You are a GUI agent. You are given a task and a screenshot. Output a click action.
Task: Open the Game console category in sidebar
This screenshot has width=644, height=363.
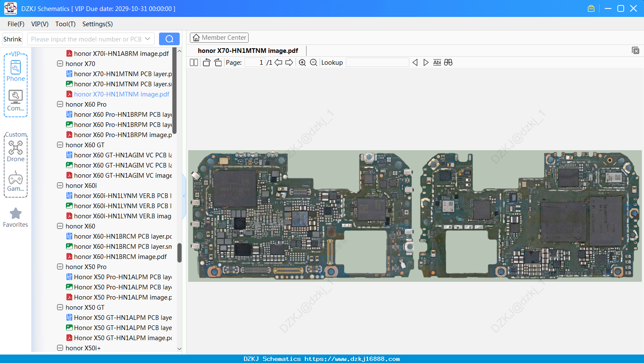(x=16, y=181)
